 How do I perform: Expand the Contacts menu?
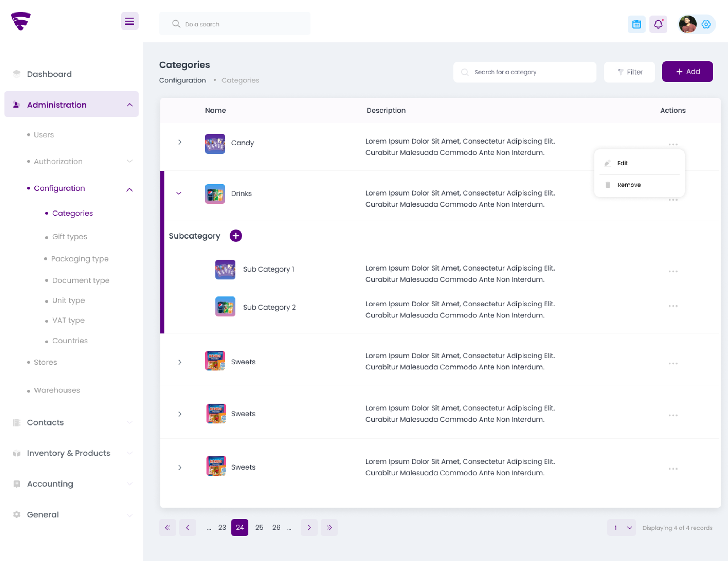pos(129,422)
